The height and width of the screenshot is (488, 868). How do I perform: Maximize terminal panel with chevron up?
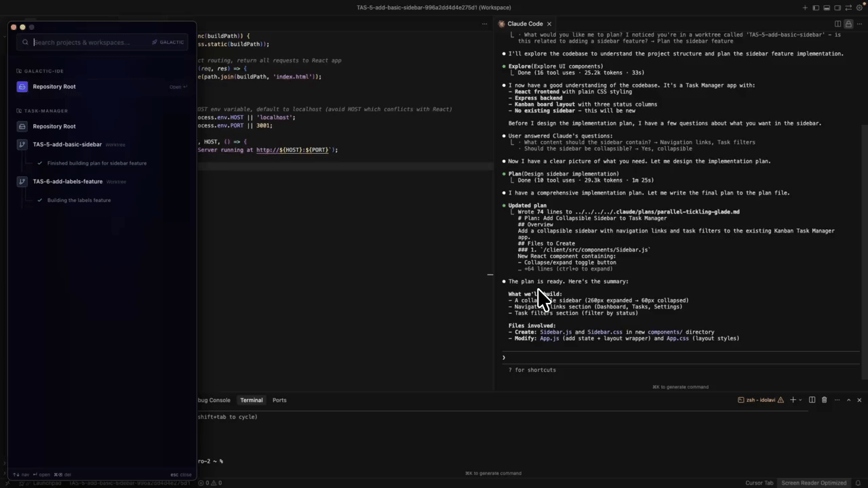pos(848,400)
